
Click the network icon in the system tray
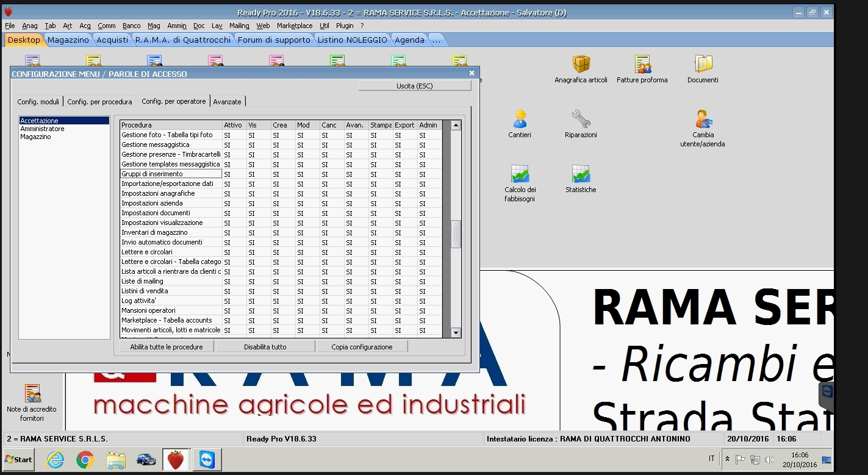pos(755,460)
